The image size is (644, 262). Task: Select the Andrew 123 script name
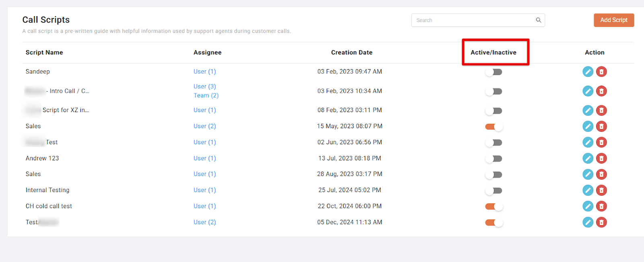(42, 158)
